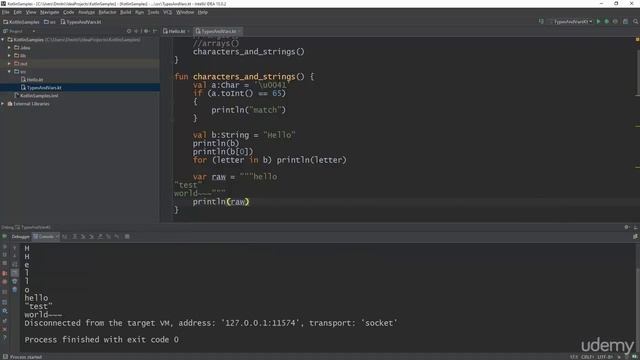Stop process icon in debug sidebar
640x360 pixels.
(x=4, y=263)
